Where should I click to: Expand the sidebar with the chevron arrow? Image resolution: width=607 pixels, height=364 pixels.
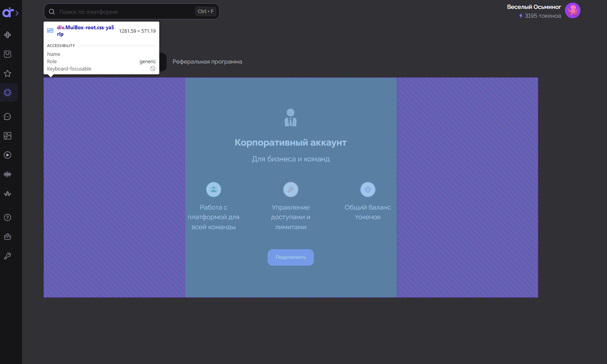coord(17,13)
